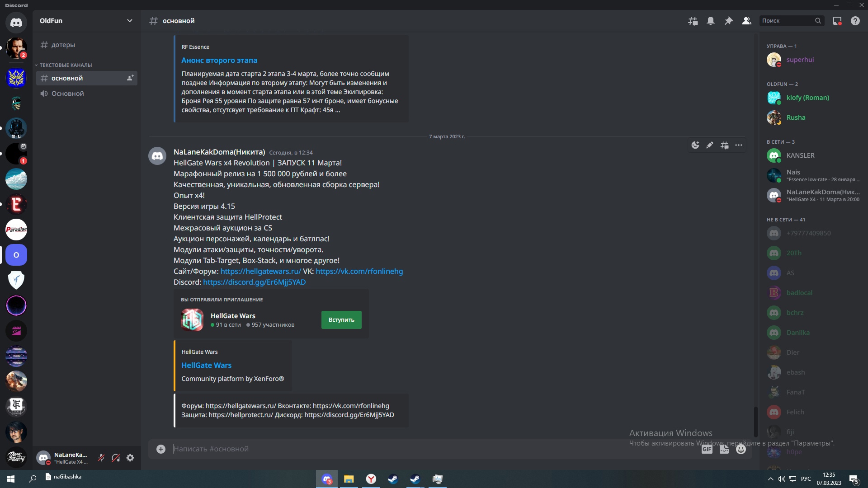Open own user panel avatar
This screenshot has height=488, width=868.
tap(43, 458)
